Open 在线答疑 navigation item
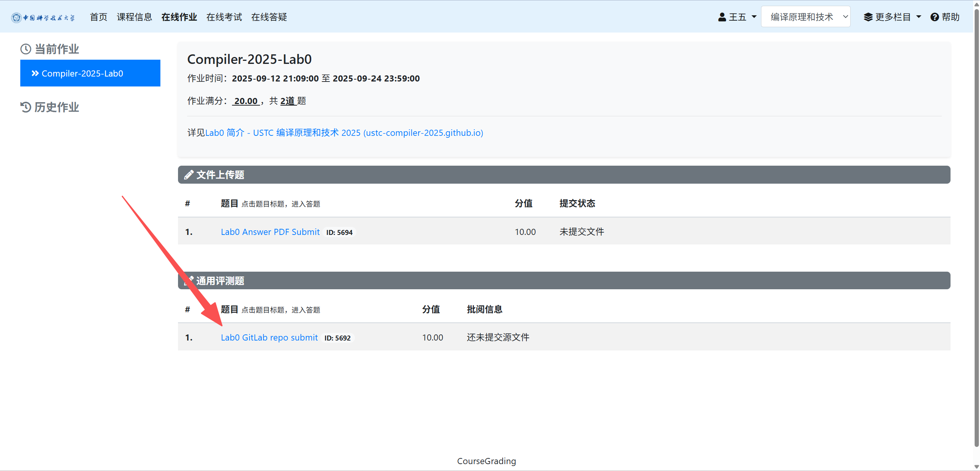This screenshot has height=471, width=980. [x=269, y=17]
